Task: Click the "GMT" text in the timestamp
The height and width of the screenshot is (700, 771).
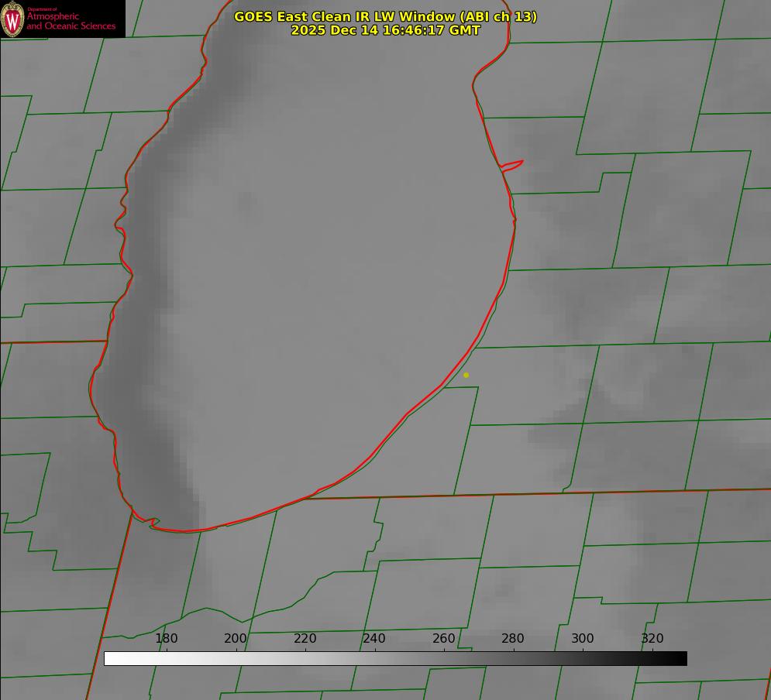Action: (464, 30)
